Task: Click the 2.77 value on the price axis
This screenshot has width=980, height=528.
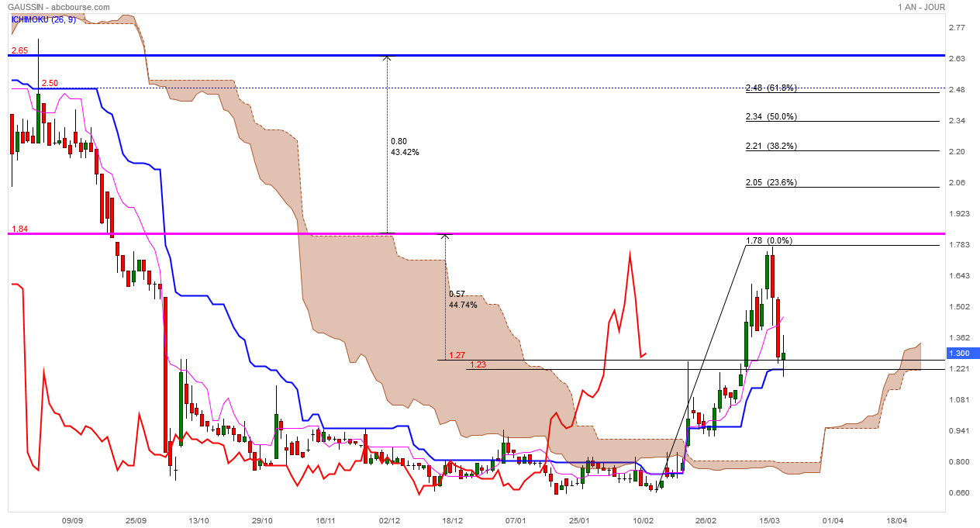Action: tap(957, 27)
